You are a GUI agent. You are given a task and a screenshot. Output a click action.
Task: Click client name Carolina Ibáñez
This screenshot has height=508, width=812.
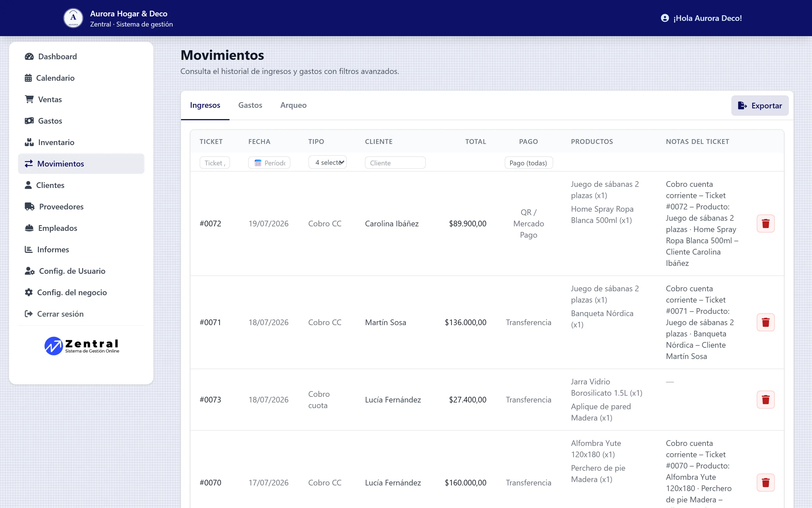392,224
